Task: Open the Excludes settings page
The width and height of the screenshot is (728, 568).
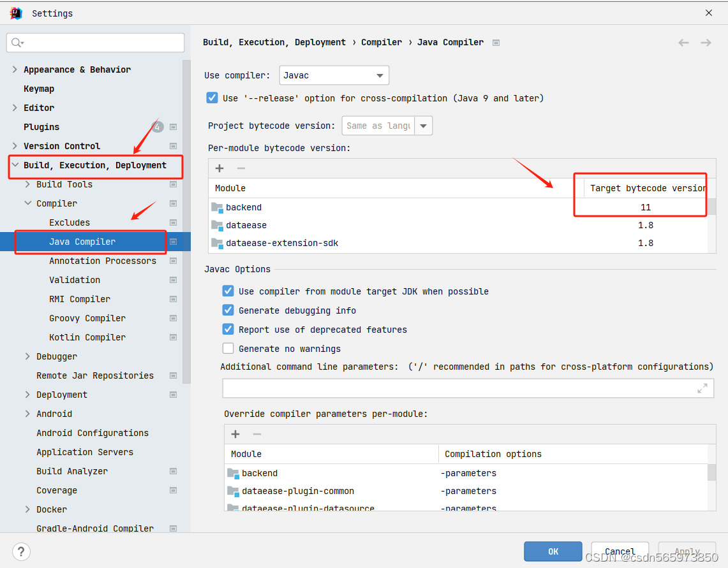Action: (x=70, y=222)
